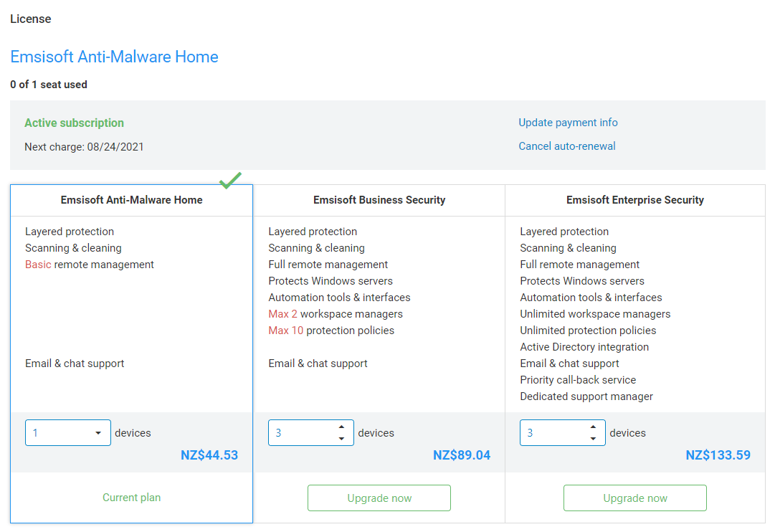The height and width of the screenshot is (532, 775).
Task: Click Upgrade now under Enterprise Security
Action: [x=634, y=498]
